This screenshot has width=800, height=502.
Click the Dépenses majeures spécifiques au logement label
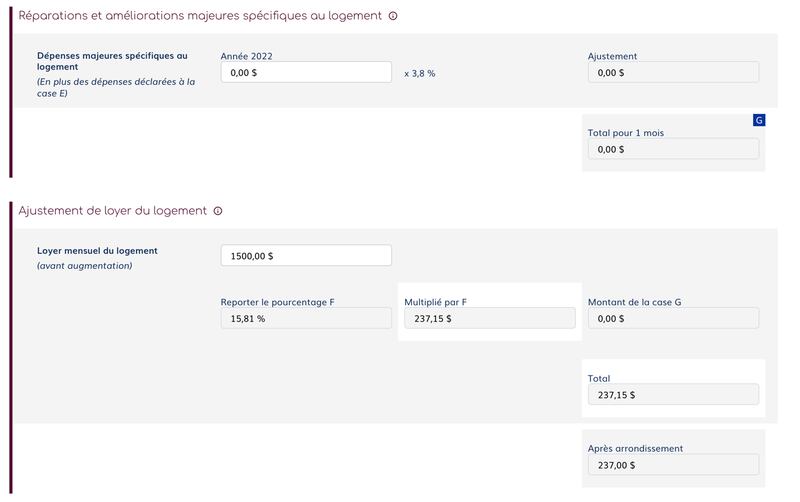[x=112, y=61]
